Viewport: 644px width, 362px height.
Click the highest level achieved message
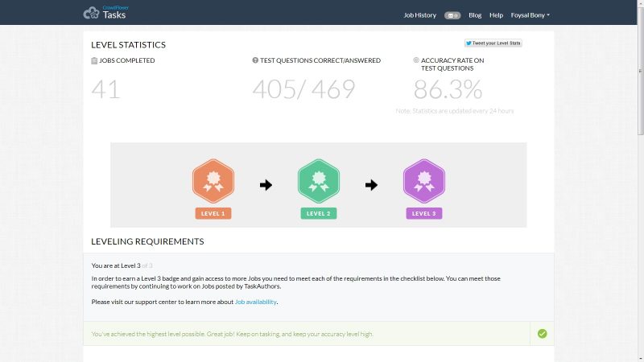[232, 334]
